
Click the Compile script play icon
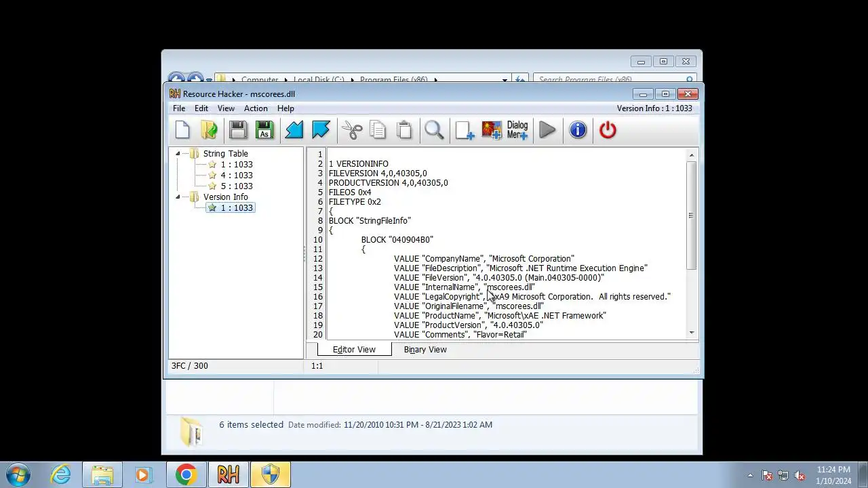click(547, 130)
